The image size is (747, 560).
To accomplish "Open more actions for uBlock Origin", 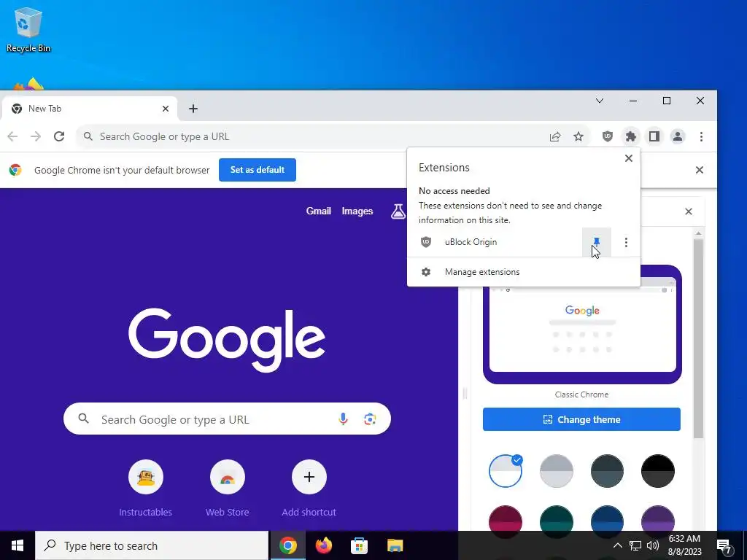I will point(626,242).
